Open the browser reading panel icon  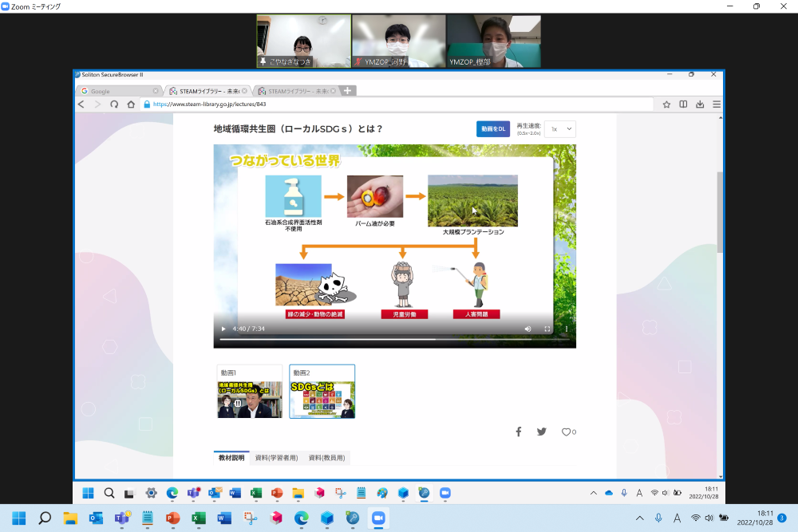click(x=684, y=104)
